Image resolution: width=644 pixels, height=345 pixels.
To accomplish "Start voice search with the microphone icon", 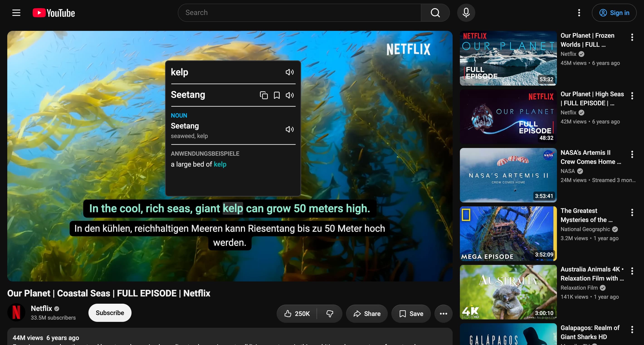I will click(466, 12).
